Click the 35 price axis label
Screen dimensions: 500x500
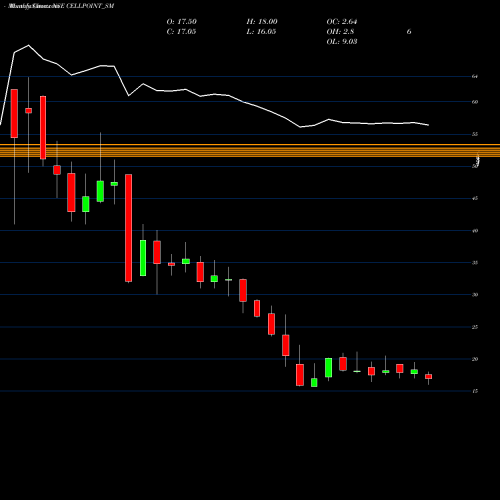475,263
